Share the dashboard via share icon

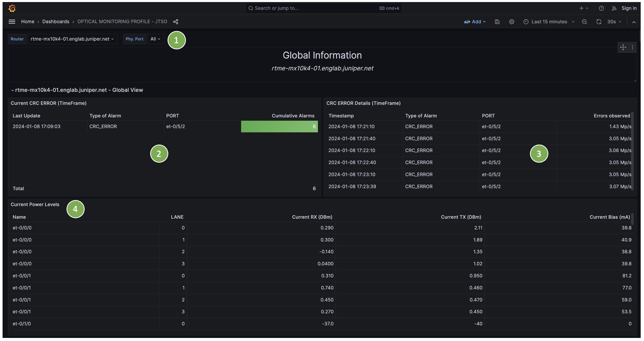pyautogui.click(x=175, y=22)
